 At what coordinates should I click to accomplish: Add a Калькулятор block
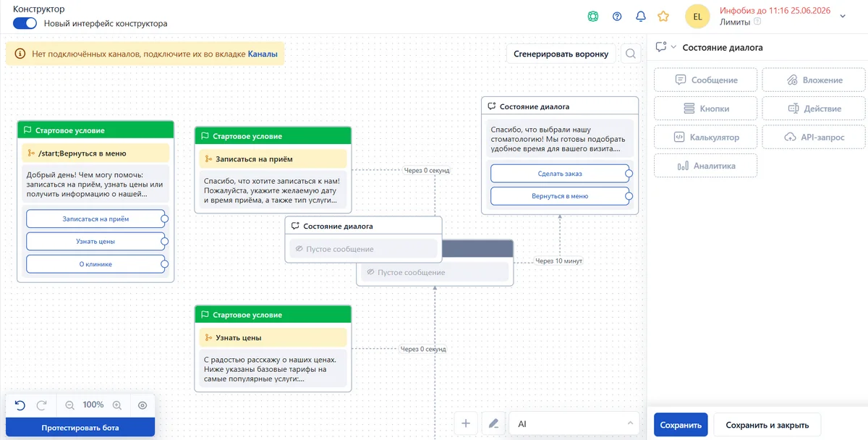tap(706, 136)
